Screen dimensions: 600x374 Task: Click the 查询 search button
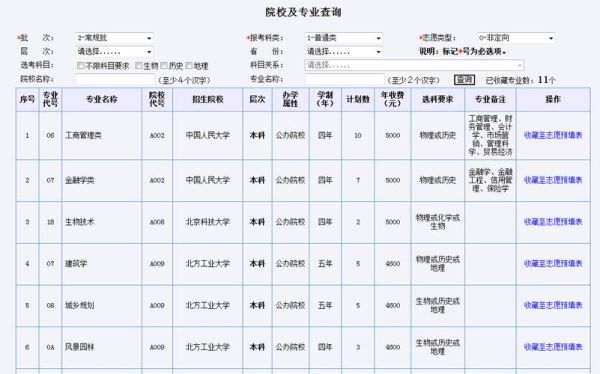click(465, 80)
